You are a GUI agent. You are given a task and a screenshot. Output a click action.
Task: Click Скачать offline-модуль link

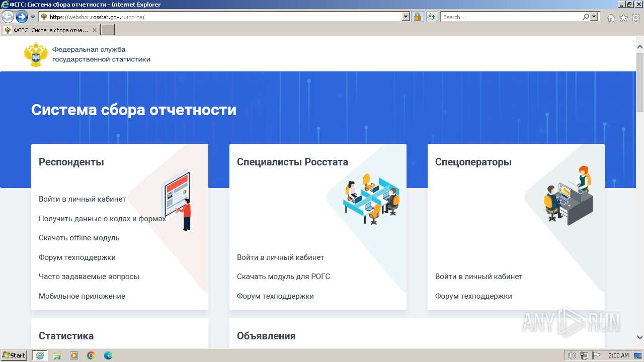[79, 238]
